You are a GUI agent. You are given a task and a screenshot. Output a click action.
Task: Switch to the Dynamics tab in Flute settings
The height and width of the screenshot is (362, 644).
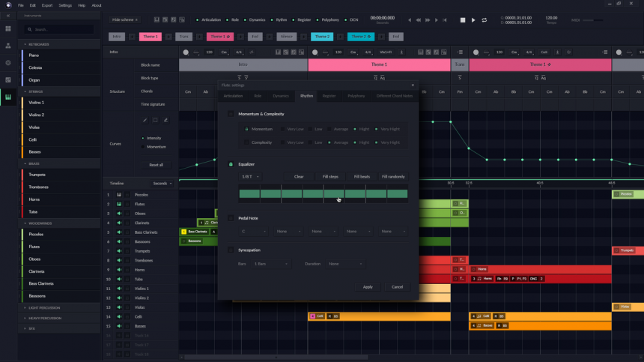[281, 96]
